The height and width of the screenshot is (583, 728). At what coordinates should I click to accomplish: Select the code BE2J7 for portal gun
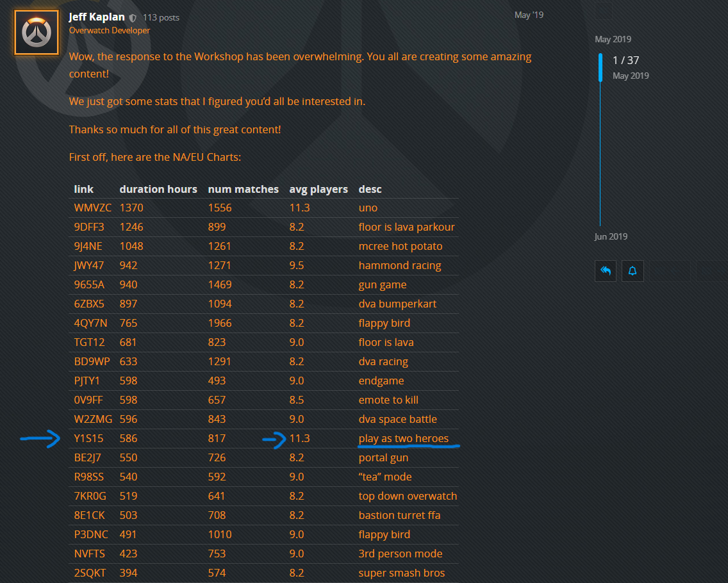click(87, 457)
